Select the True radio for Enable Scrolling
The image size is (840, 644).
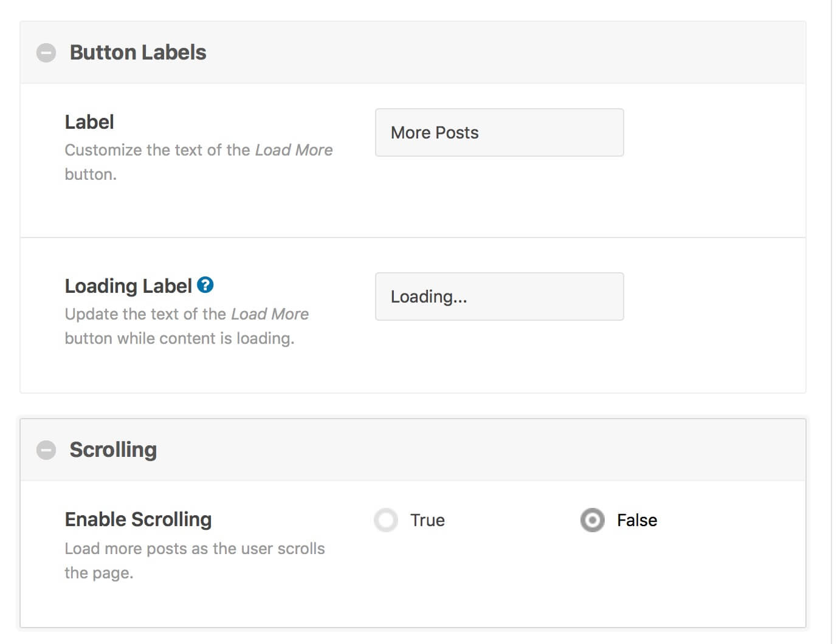coord(386,520)
